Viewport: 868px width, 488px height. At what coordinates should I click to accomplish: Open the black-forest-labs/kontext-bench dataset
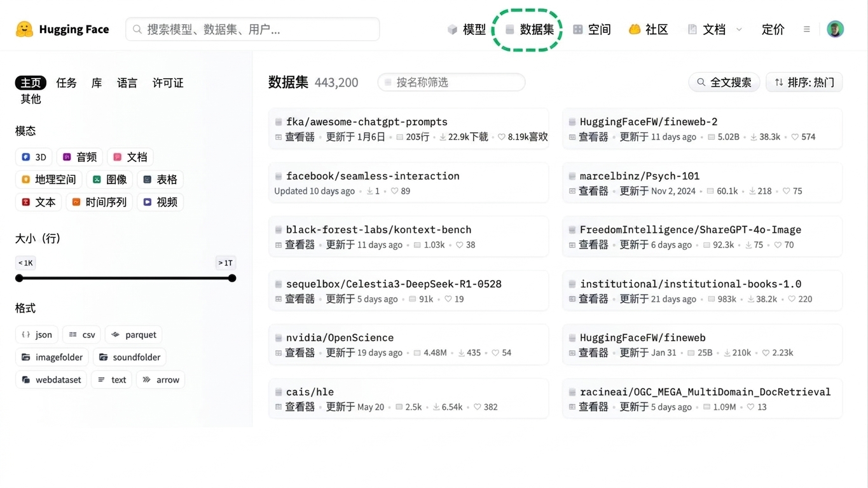point(379,230)
